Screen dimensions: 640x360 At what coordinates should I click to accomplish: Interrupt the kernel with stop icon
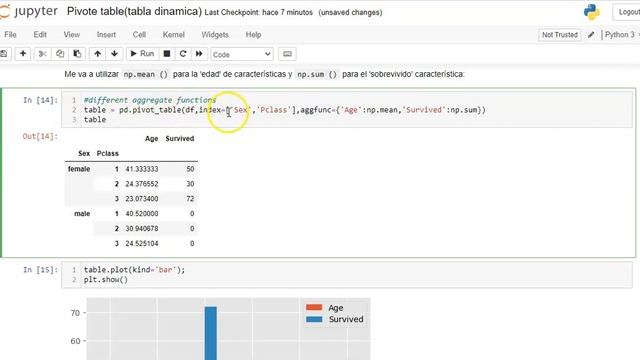[x=167, y=54]
